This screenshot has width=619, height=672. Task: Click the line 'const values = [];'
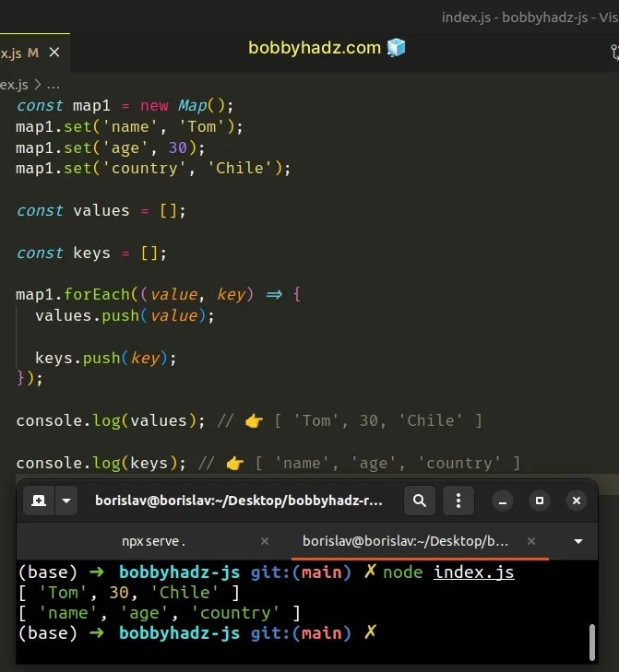[x=101, y=210]
